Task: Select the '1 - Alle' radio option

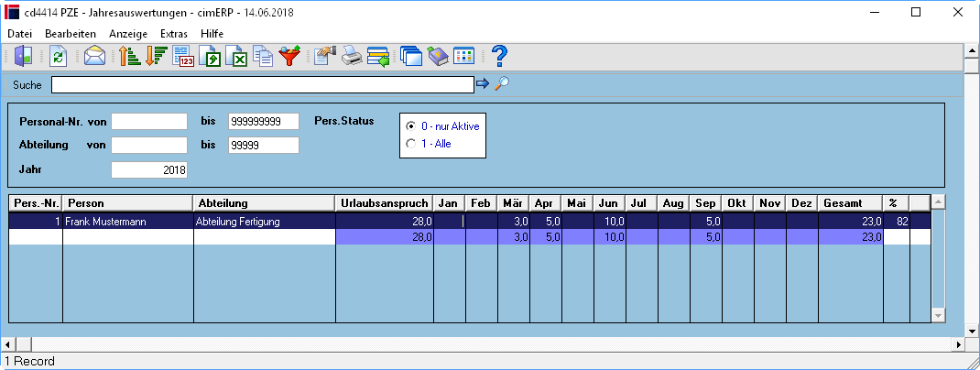Action: click(x=429, y=144)
